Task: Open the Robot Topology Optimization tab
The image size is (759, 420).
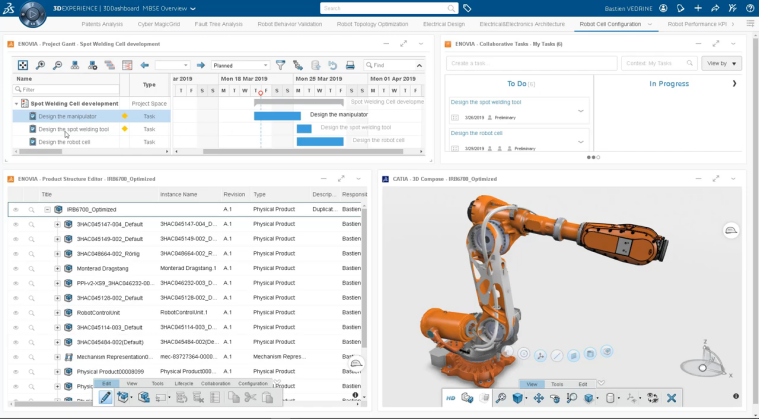Action: click(x=372, y=24)
